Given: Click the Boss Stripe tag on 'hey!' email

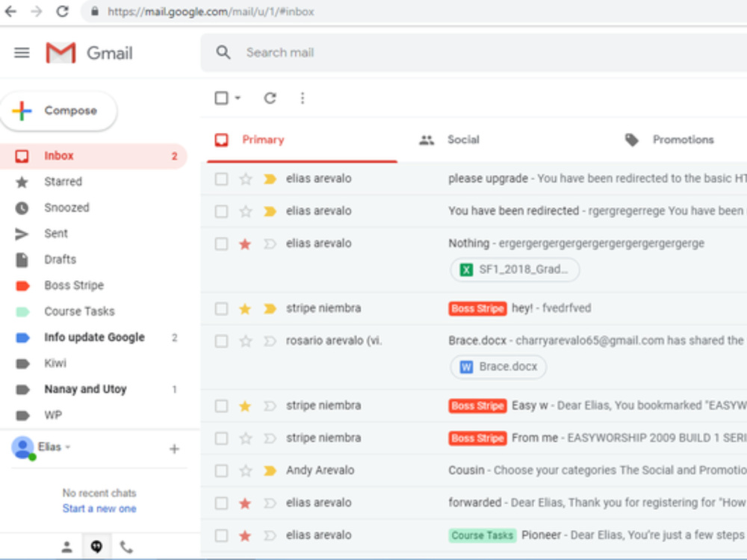Looking at the screenshot, I should [x=477, y=308].
